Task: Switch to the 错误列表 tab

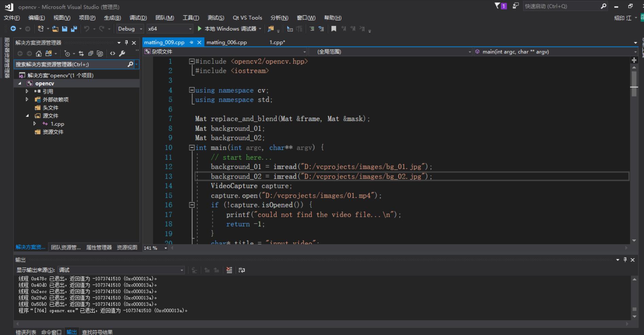Action: pos(26,332)
